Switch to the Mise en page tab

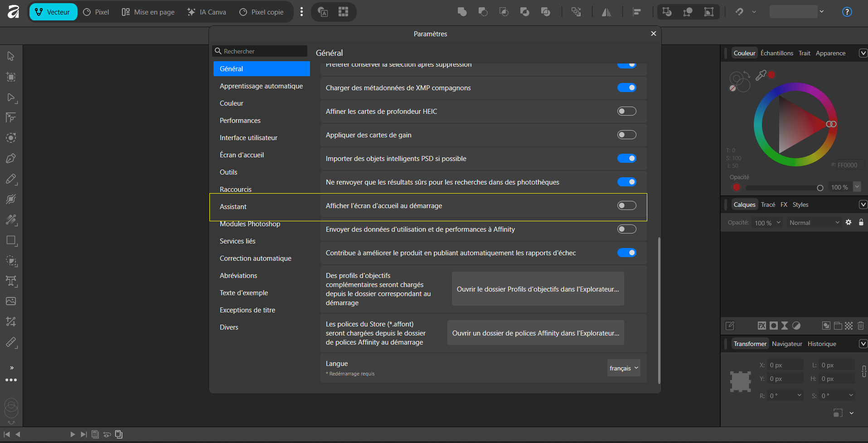tap(148, 12)
